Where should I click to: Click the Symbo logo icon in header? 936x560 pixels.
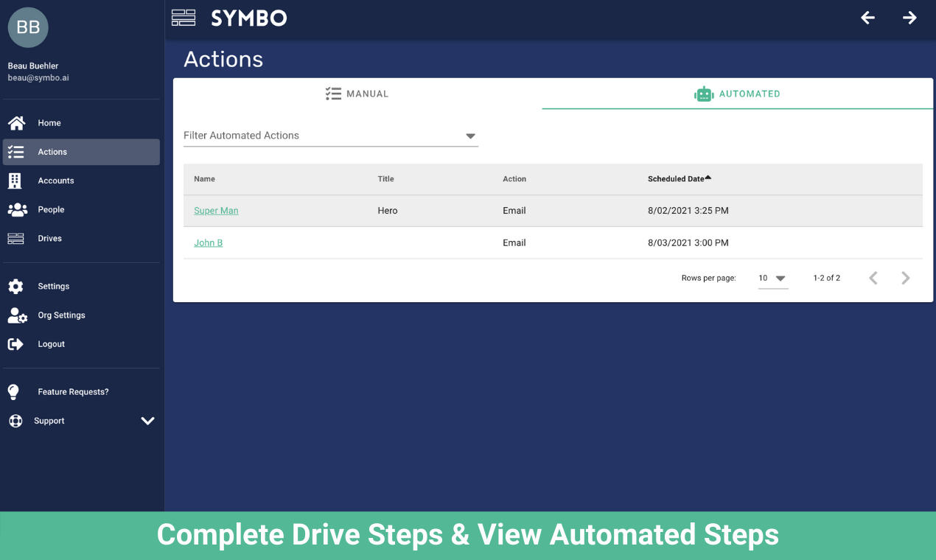[184, 18]
